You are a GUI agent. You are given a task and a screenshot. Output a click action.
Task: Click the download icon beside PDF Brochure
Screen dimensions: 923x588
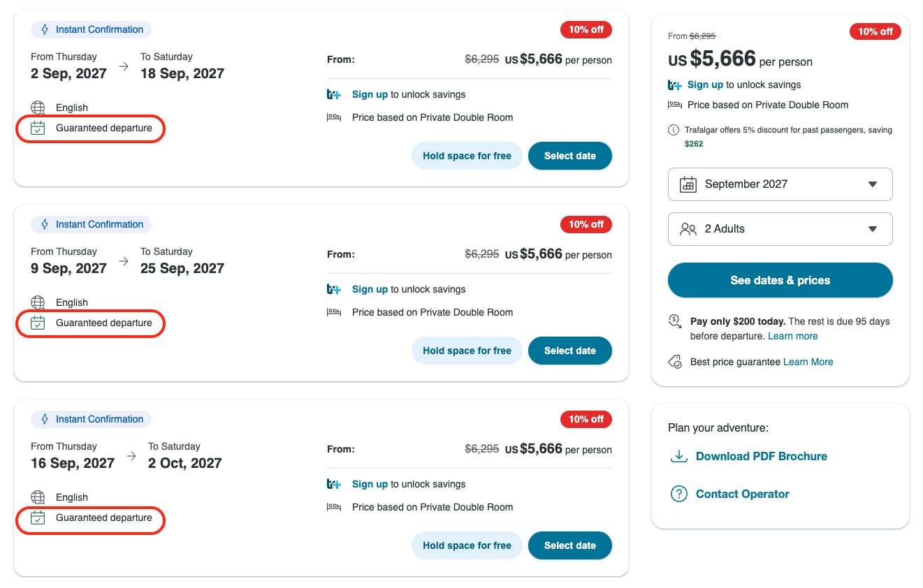(x=678, y=456)
